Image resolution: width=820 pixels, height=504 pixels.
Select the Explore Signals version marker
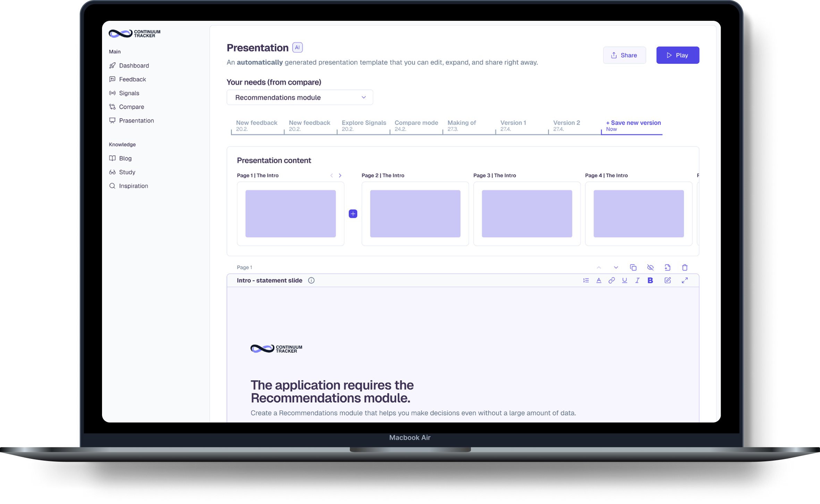point(363,126)
